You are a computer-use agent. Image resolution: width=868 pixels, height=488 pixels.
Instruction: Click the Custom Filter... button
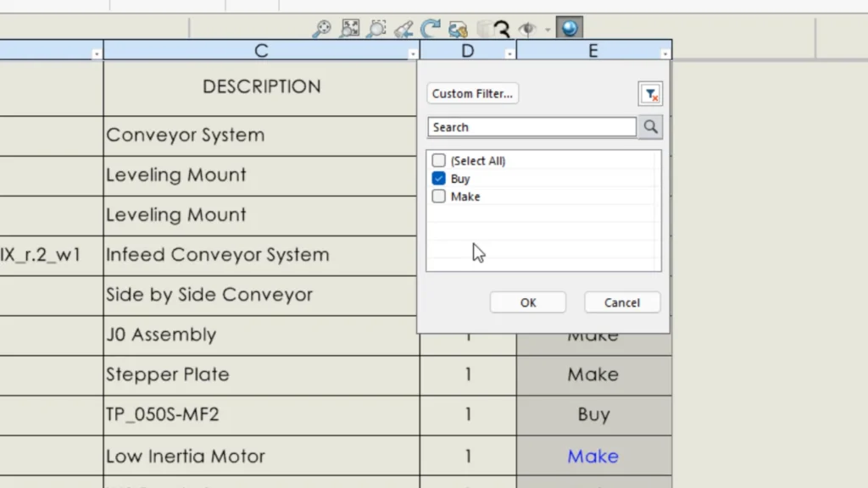472,94
